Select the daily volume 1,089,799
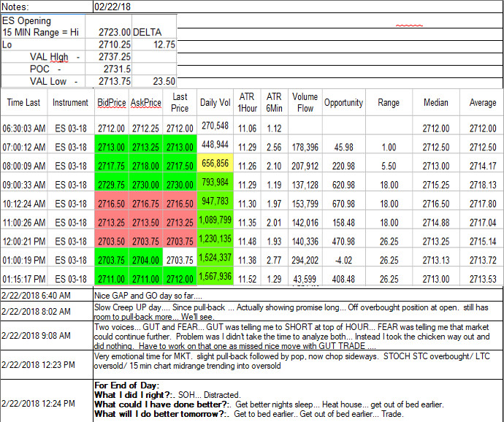 pyautogui.click(x=215, y=220)
